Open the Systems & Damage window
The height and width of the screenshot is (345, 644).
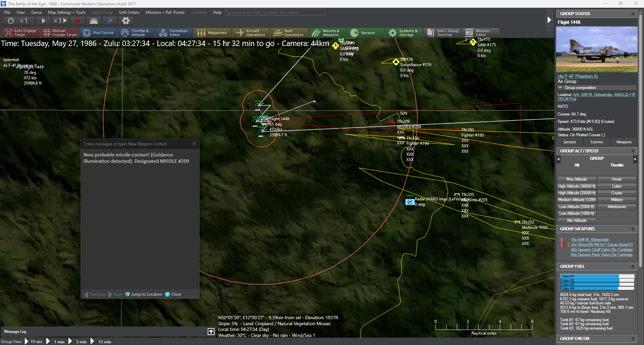click(404, 33)
